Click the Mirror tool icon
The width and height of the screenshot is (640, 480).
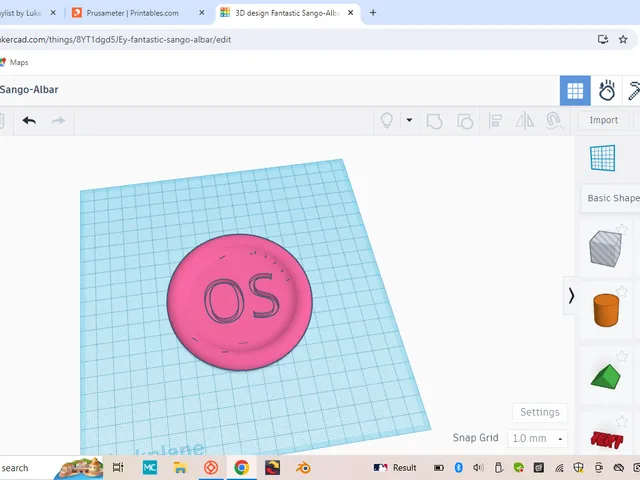524,121
